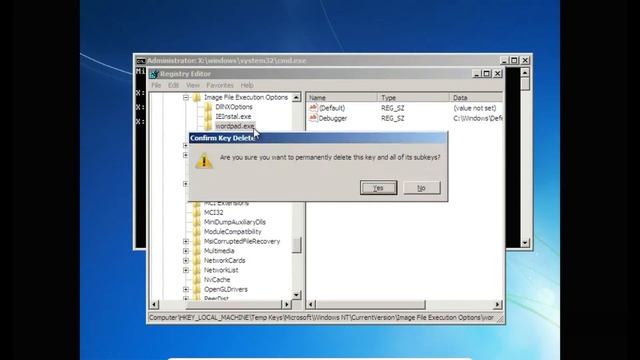
Task: Select the MCI32 key
Action: (x=213, y=213)
